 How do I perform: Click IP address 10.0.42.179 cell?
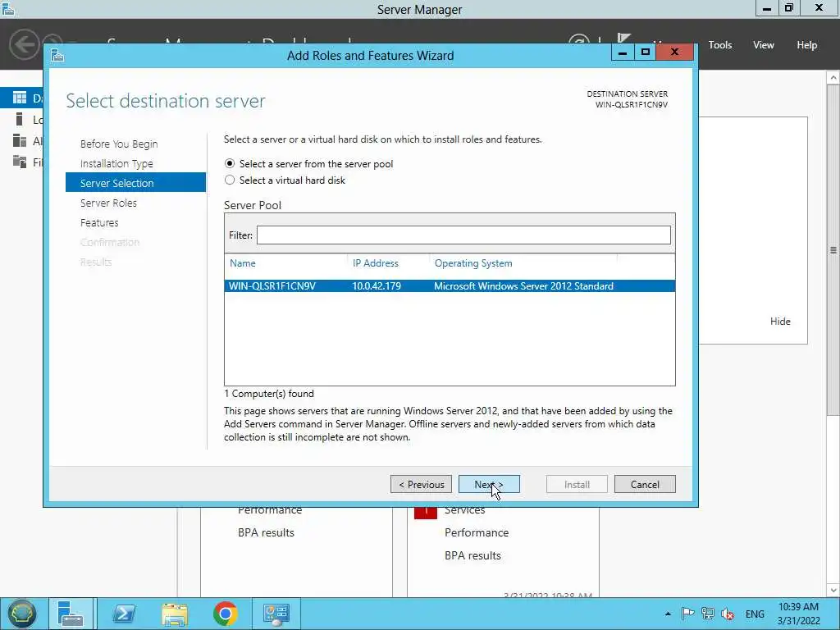click(376, 286)
